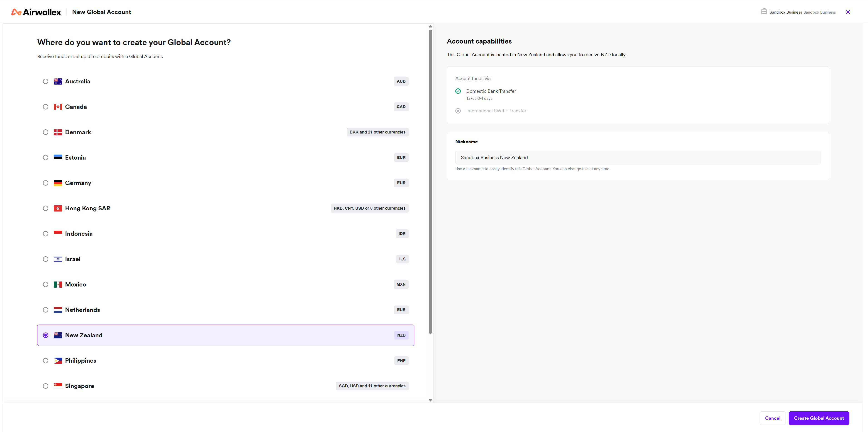Click the Airwallex logo
This screenshot has height=432, width=868.
[x=36, y=12]
